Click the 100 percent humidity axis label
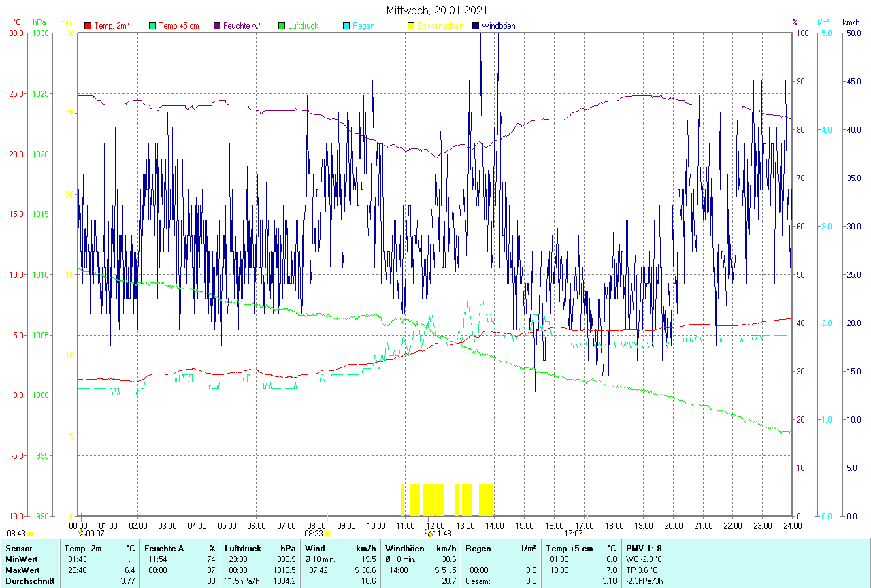This screenshot has width=871, height=588. [801, 33]
